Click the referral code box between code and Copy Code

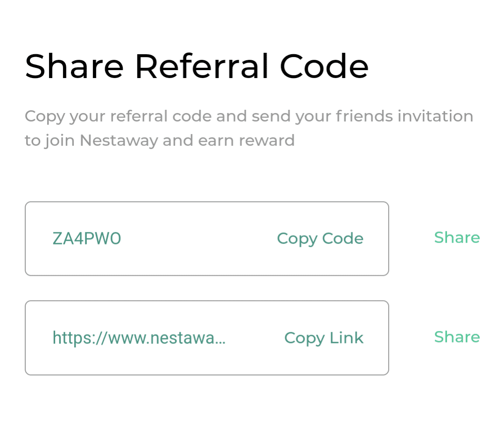tap(199, 239)
